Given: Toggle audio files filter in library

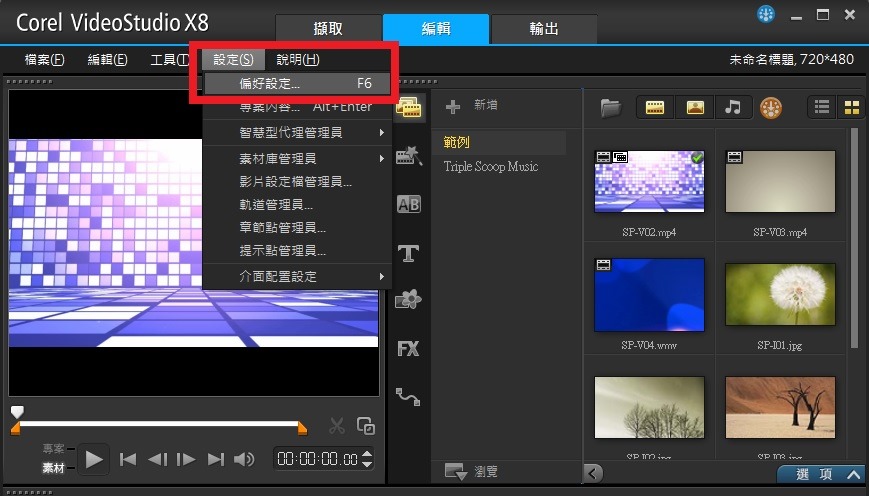Looking at the screenshot, I should point(732,107).
